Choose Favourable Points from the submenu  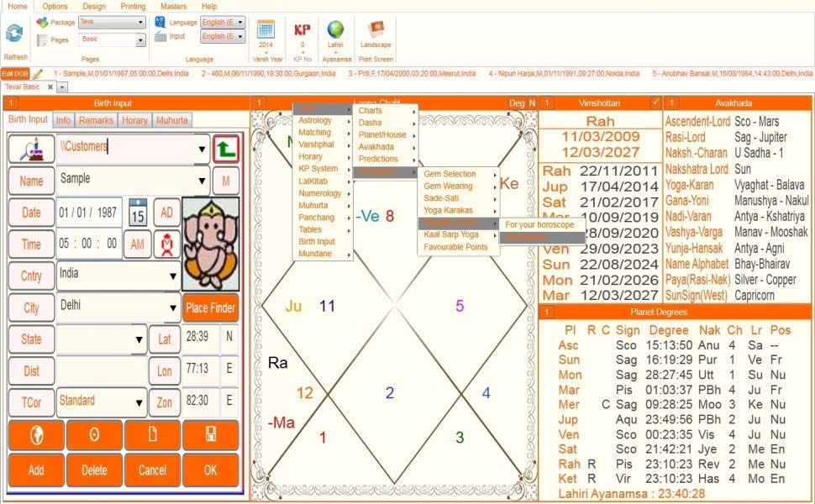coord(458,247)
